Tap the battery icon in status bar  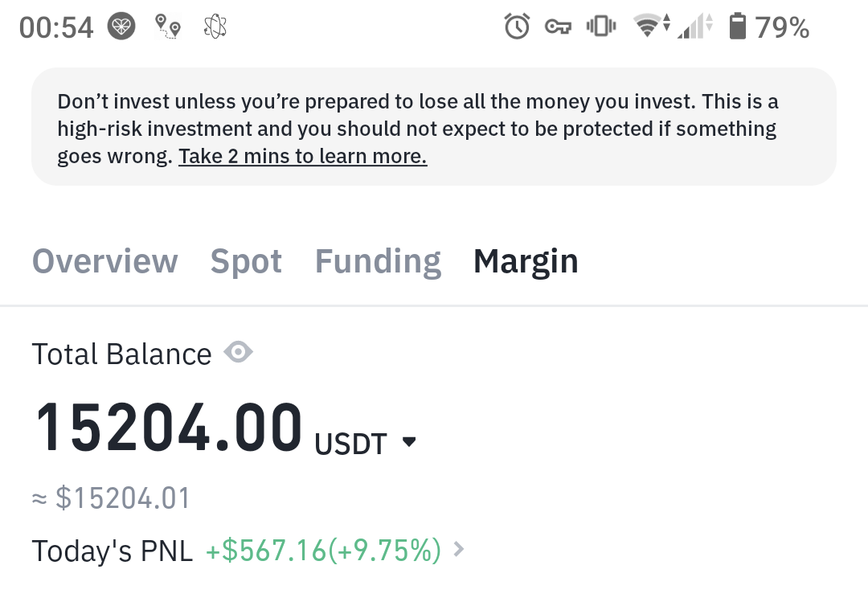tap(737, 27)
